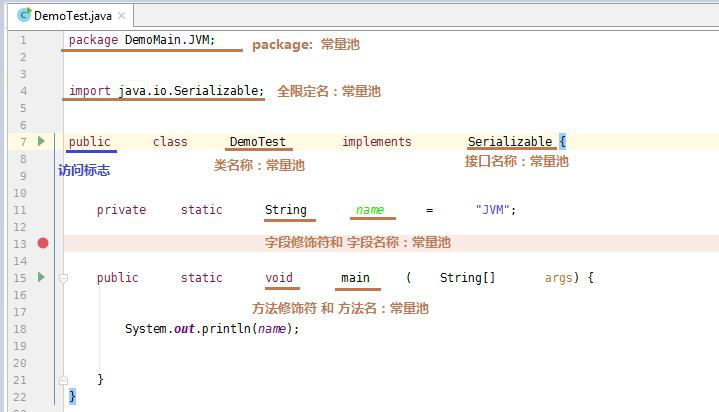This screenshot has height=412, width=719.
Task: Remove the red breakpoint on line 13
Action: [42, 243]
